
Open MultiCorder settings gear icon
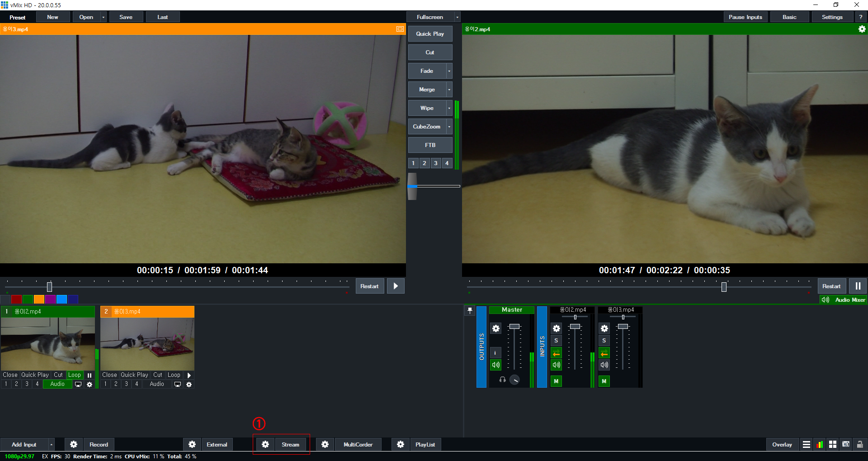click(325, 444)
